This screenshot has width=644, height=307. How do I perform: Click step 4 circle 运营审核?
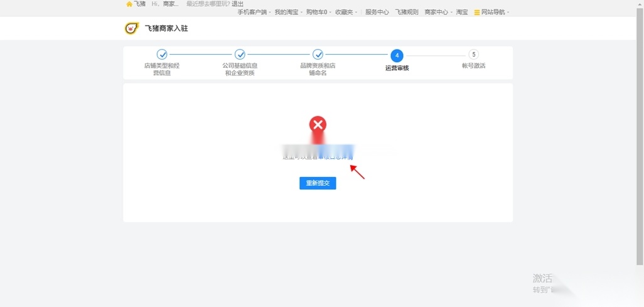397,55
